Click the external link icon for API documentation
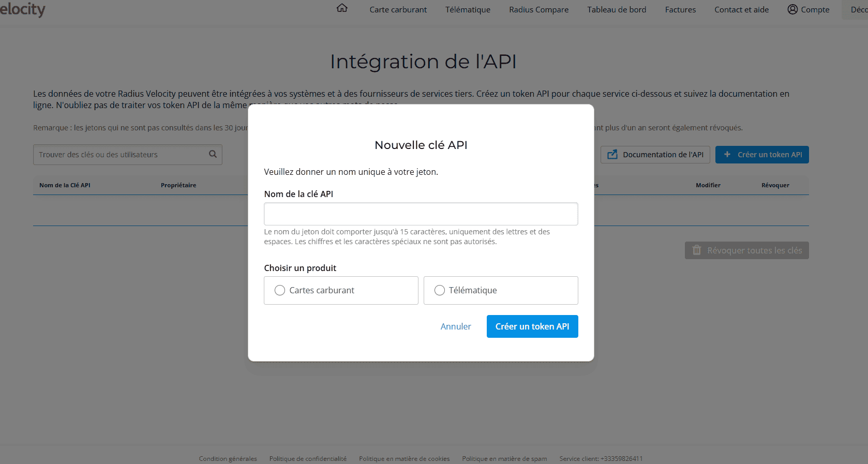868x464 pixels. (x=612, y=155)
